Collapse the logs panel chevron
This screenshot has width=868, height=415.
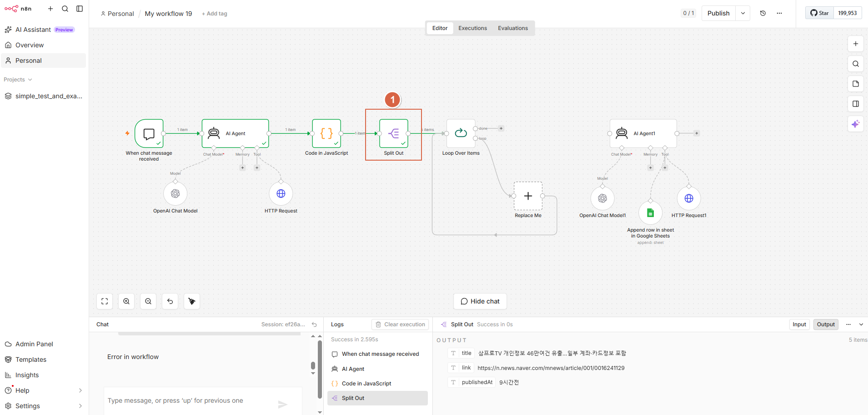tap(861, 324)
